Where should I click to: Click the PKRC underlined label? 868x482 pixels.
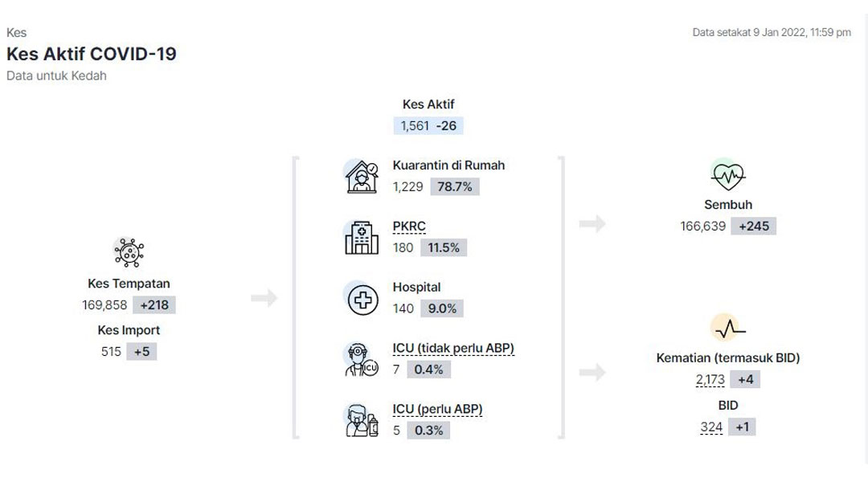click(409, 227)
